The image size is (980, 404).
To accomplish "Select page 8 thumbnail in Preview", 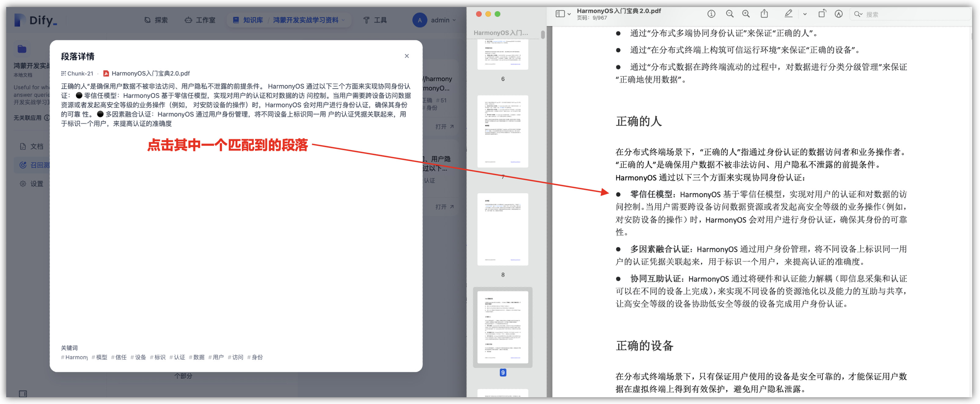I will pyautogui.click(x=503, y=229).
